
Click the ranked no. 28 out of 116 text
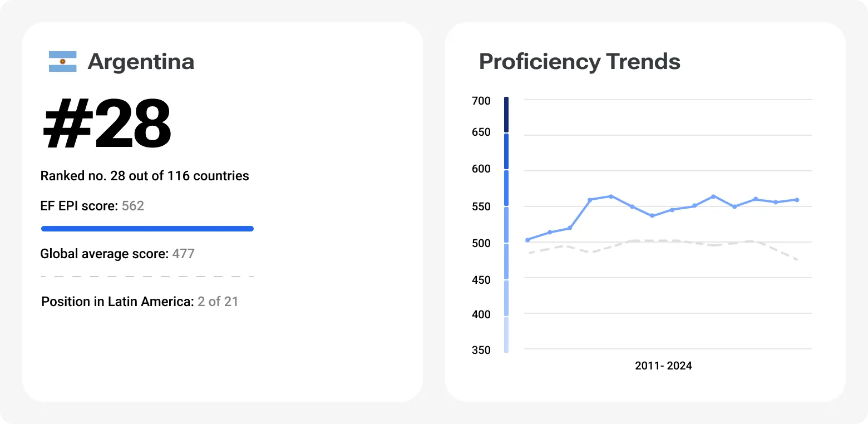[145, 176]
